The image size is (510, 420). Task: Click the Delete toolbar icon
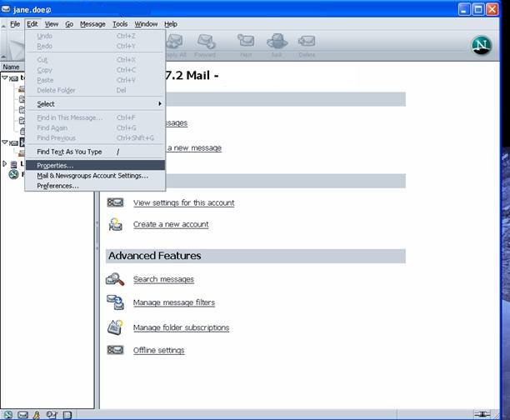(307, 44)
